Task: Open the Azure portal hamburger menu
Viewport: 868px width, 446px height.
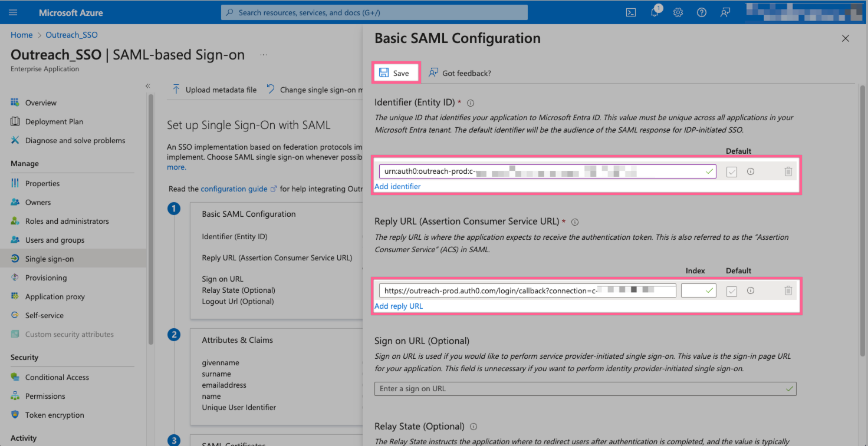Action: pos(14,12)
